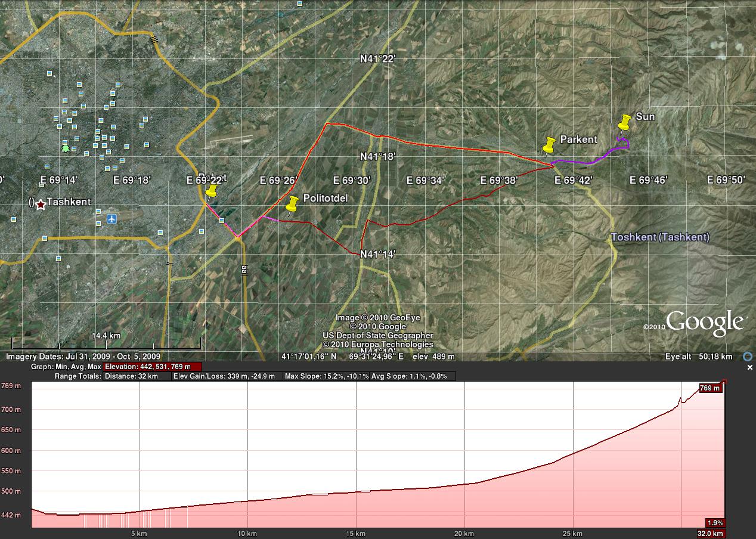The image size is (756, 539).
Task: Open the blue airport icon
Action: coord(111,219)
